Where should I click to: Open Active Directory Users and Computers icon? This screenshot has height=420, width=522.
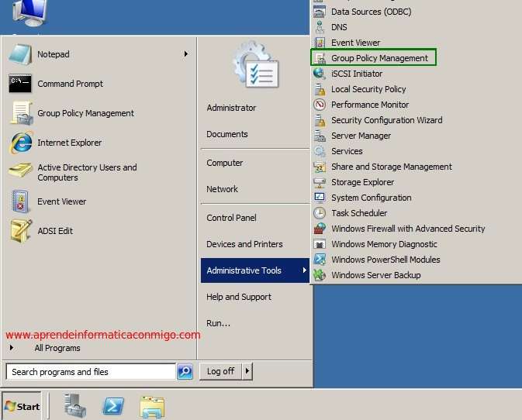point(20,170)
